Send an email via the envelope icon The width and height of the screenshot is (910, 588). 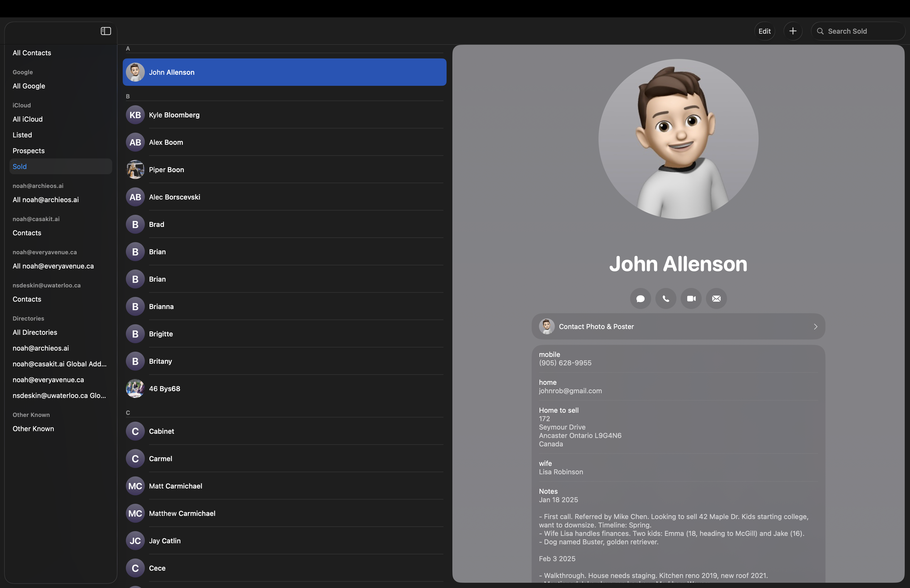(716, 298)
